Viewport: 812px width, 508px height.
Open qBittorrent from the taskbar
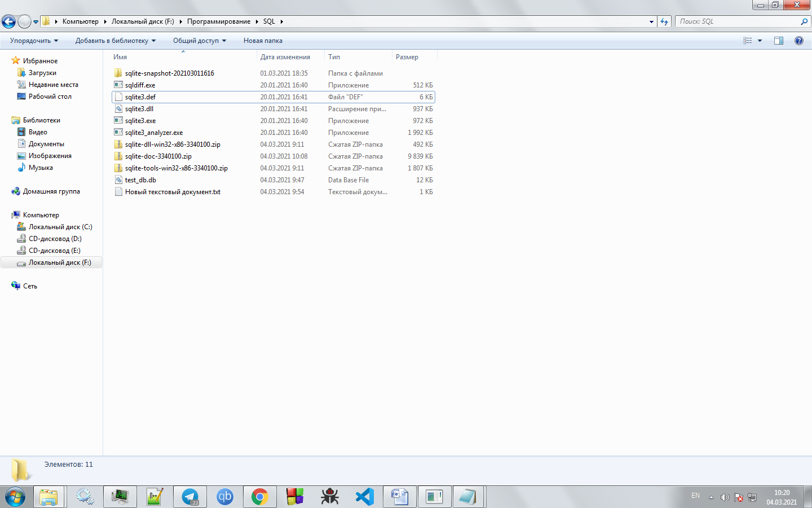pos(225,497)
